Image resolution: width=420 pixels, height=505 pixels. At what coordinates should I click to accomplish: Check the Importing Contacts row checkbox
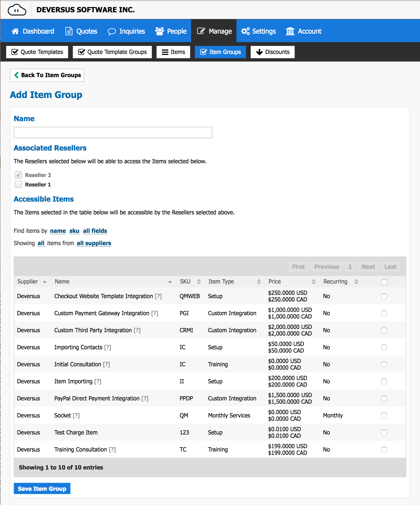point(384,347)
